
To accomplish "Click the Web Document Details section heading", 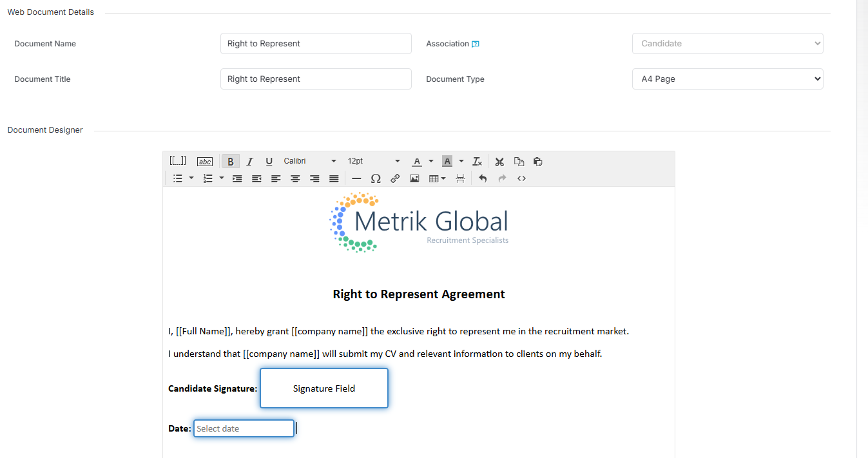I will [x=50, y=12].
